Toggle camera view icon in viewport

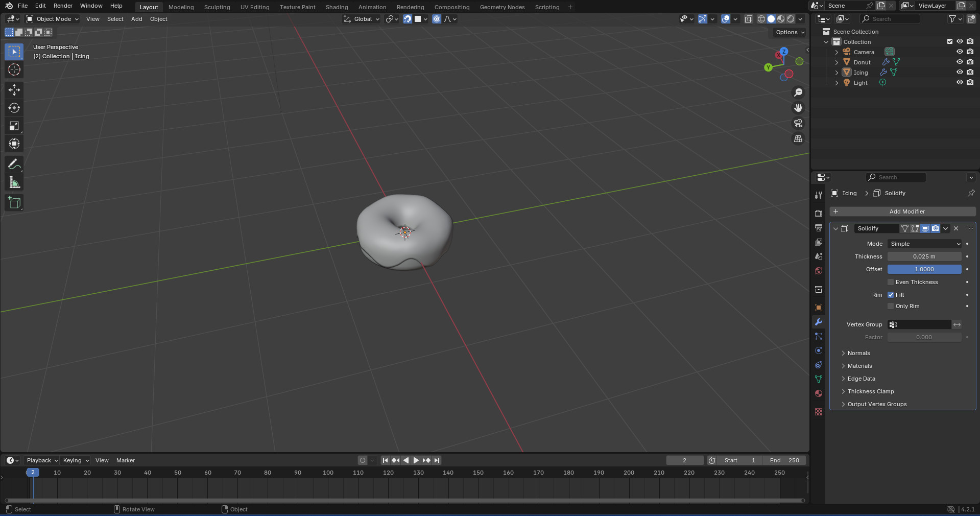pos(798,123)
